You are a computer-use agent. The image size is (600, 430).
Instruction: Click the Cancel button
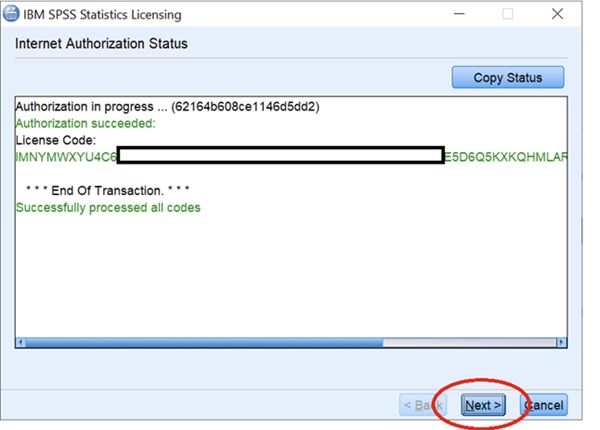(544, 405)
